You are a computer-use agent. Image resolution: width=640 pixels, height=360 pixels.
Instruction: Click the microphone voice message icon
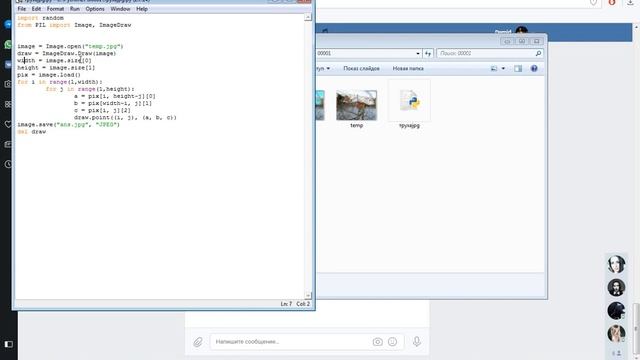pos(417,342)
